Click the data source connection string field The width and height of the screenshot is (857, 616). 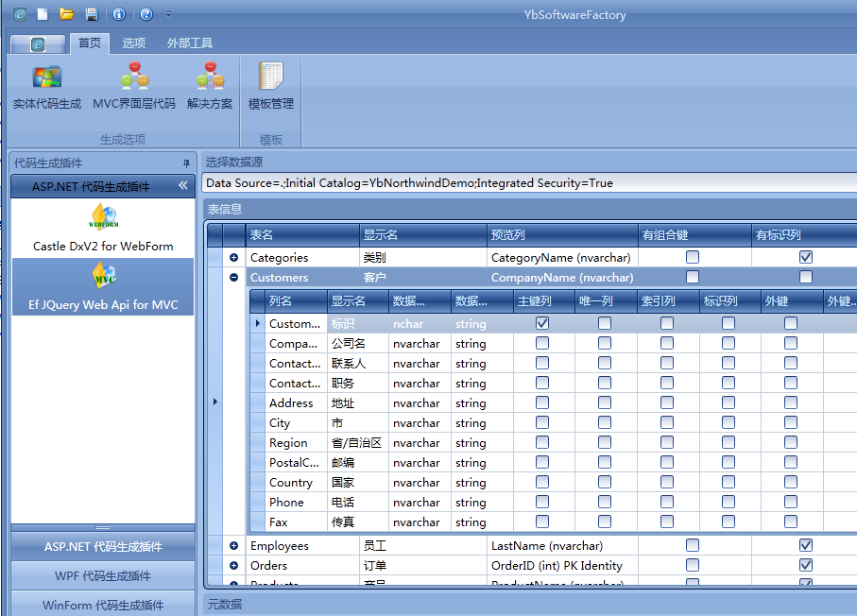529,183
